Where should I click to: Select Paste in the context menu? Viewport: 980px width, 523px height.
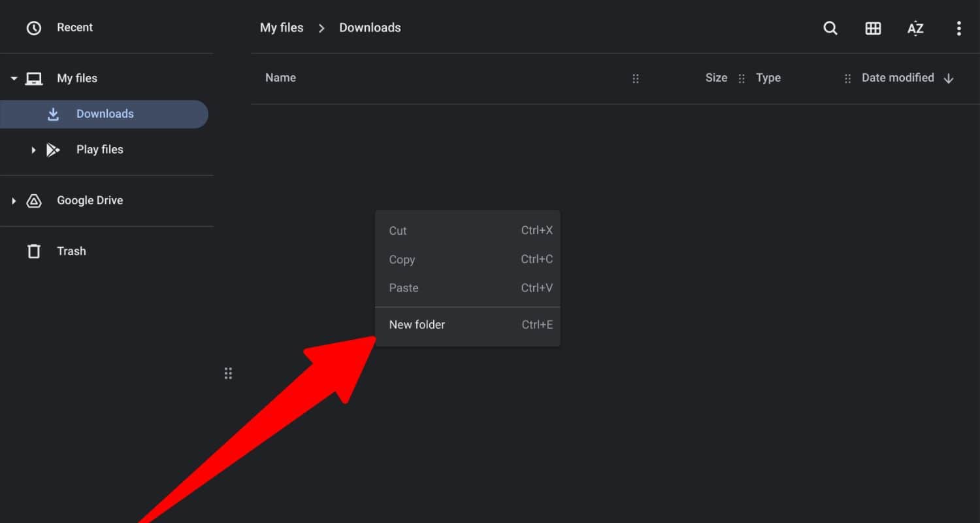click(404, 288)
